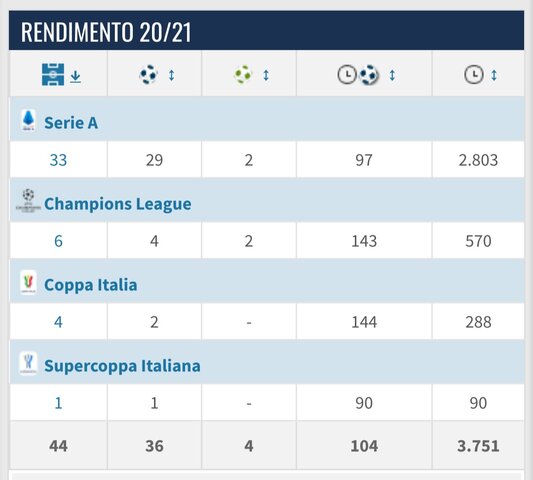
Task: Click the blue soccer ball goals icon
Action: tap(149, 74)
